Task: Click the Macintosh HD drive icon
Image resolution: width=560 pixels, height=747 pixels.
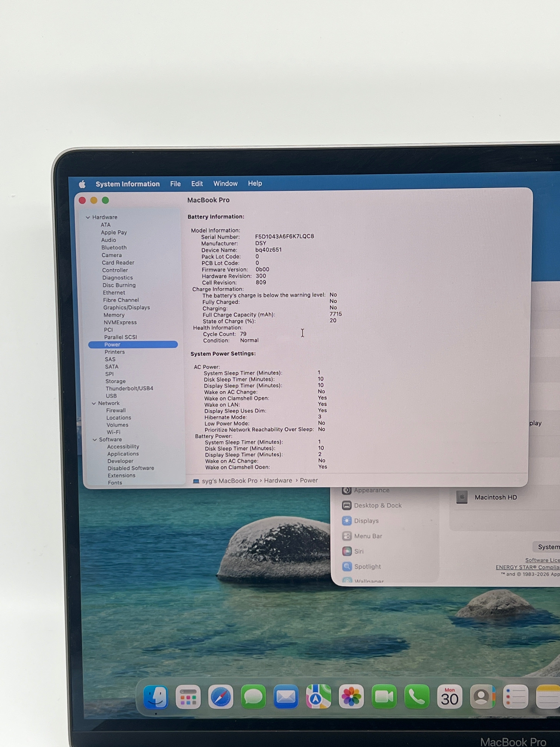Action: [462, 497]
